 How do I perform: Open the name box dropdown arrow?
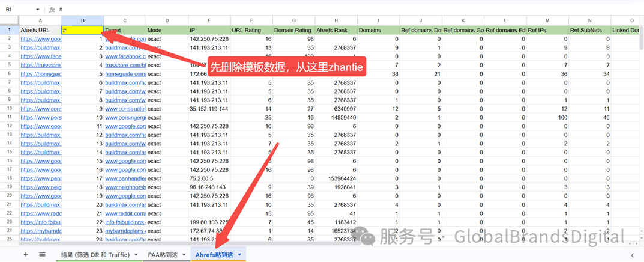coord(37,10)
